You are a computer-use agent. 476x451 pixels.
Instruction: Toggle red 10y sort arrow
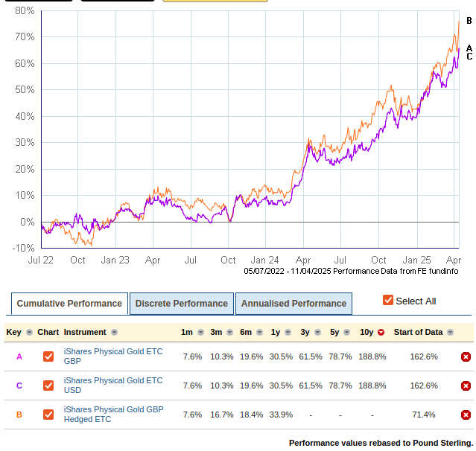click(x=381, y=333)
